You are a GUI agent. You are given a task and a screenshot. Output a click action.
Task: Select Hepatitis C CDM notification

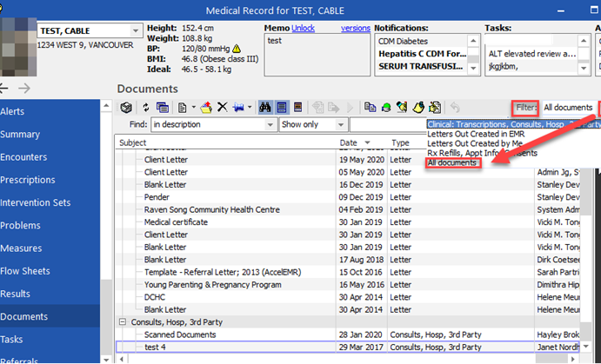pos(422,54)
